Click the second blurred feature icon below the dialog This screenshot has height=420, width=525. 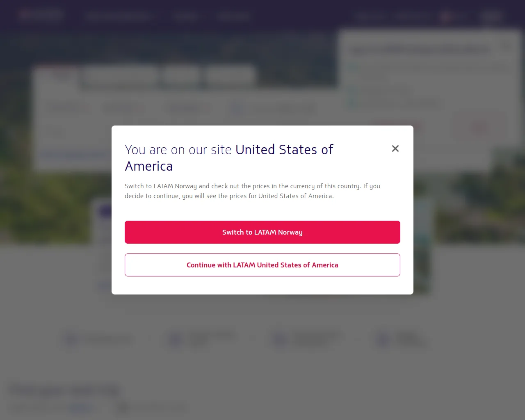pos(176,339)
